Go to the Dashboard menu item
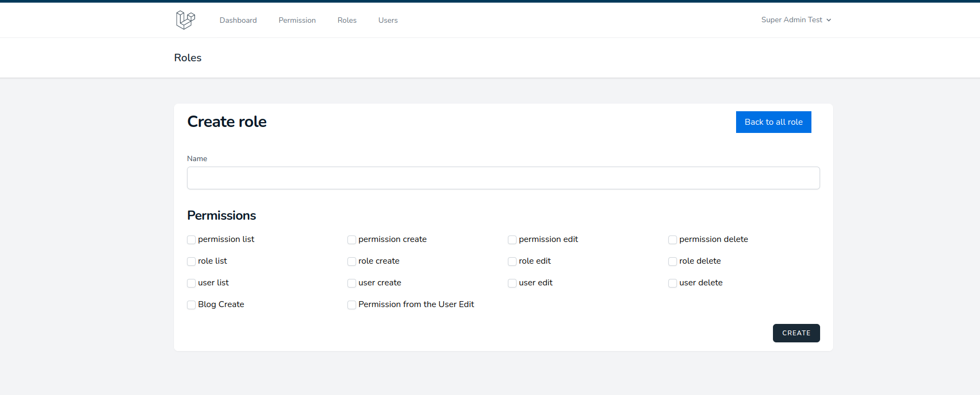Viewport: 980px width, 395px height. pyautogui.click(x=238, y=20)
